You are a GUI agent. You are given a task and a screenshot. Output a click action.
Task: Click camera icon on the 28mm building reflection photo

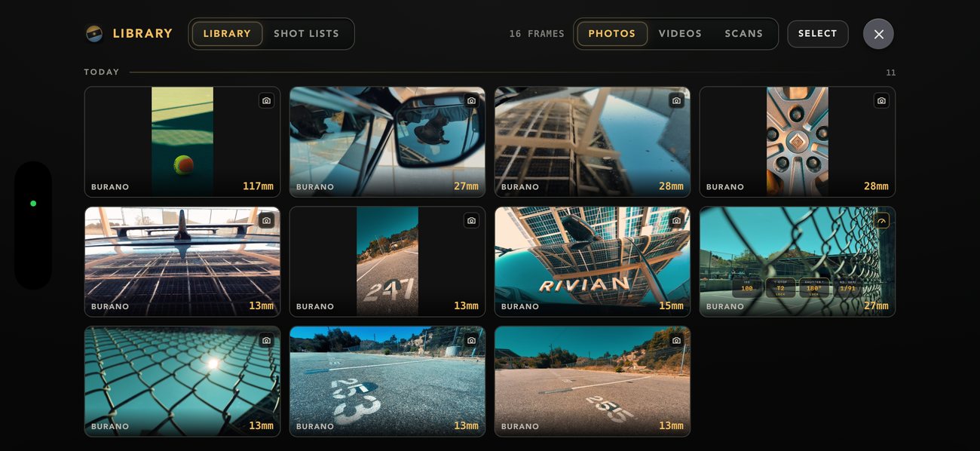click(676, 100)
